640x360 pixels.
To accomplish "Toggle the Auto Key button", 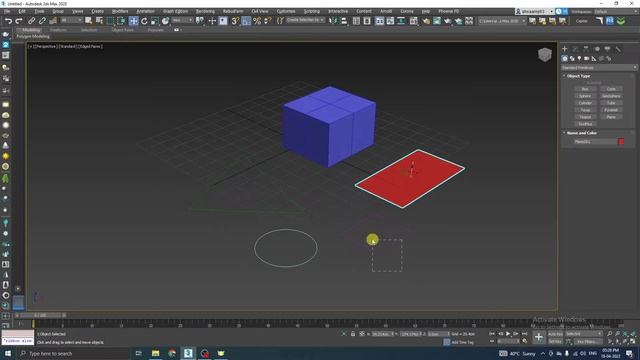I will coord(555,334).
